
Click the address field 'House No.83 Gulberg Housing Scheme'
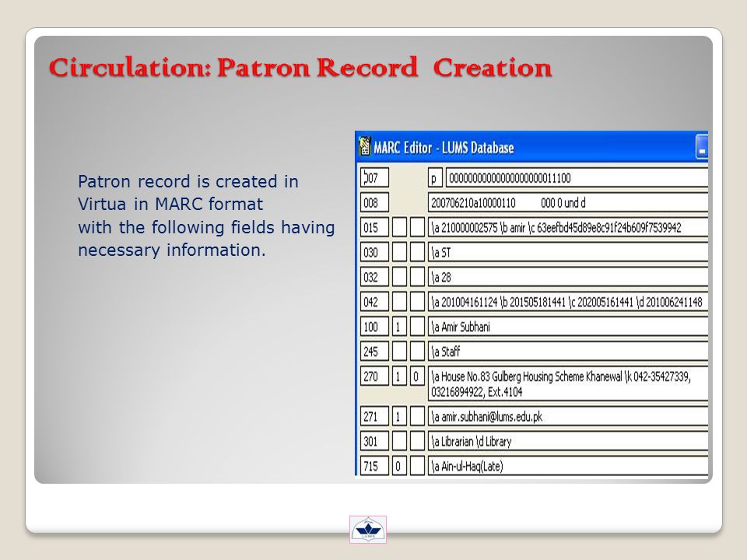[x=568, y=383]
